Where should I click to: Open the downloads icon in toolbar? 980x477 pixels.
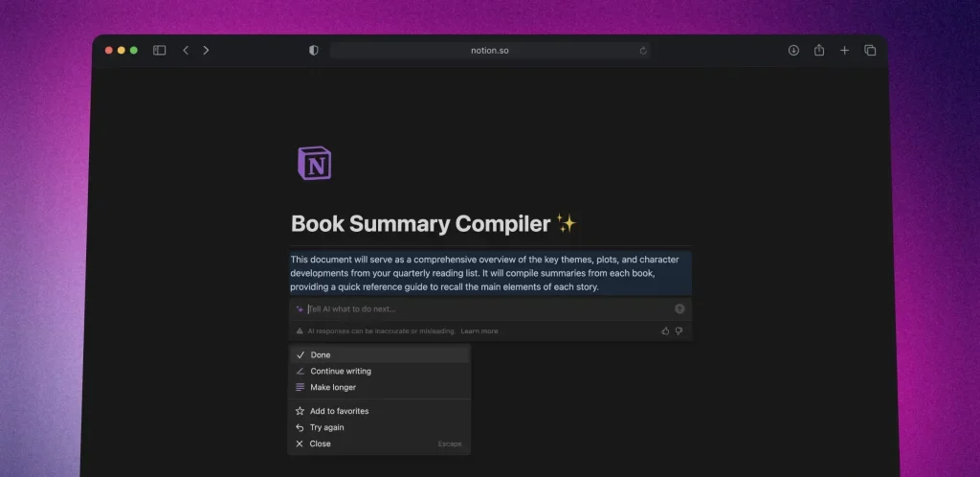pyautogui.click(x=793, y=50)
